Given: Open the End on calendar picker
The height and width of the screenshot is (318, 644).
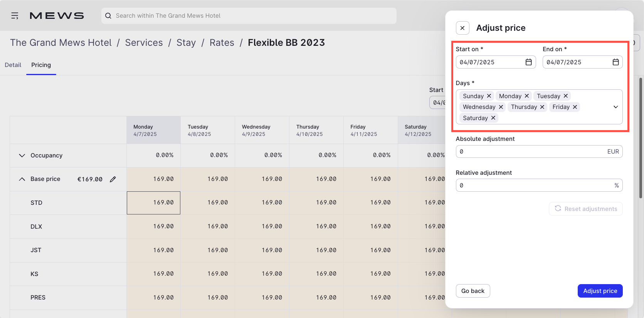Looking at the screenshot, I should tap(616, 62).
